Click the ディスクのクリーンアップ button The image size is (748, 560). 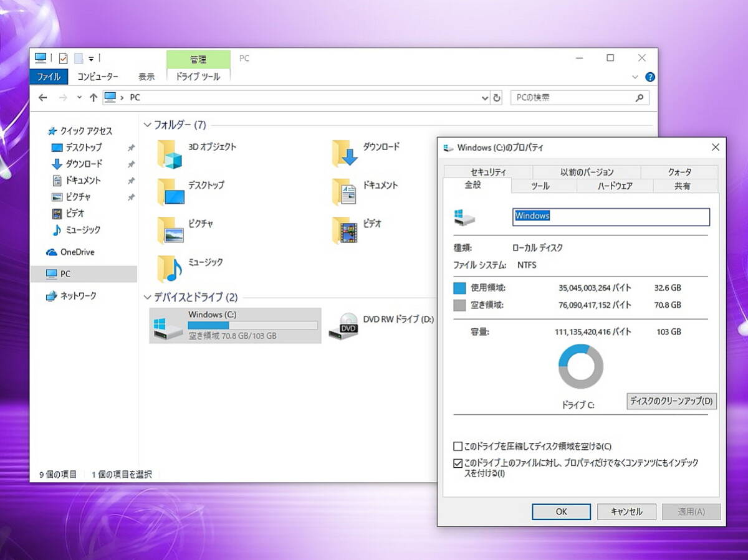click(671, 401)
